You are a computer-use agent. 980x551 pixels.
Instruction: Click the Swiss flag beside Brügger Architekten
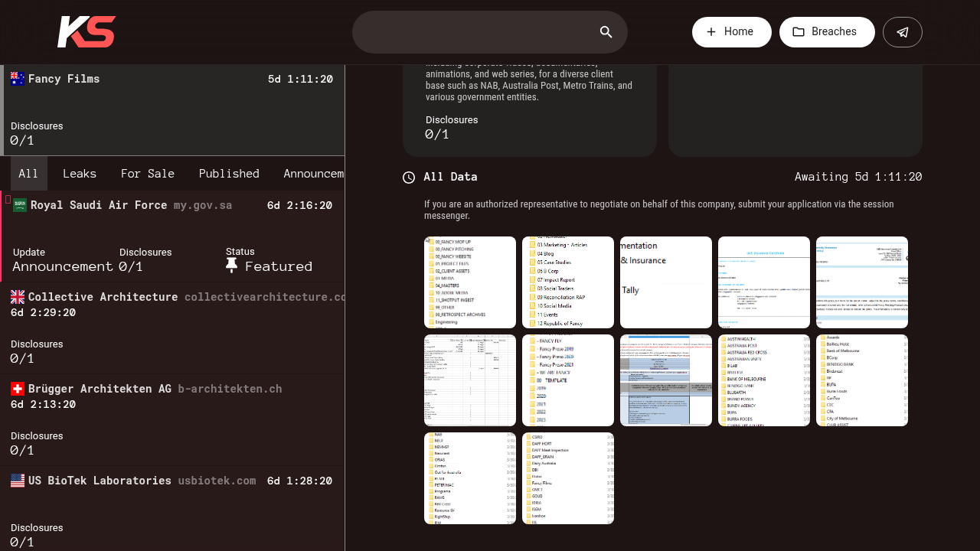coord(18,389)
